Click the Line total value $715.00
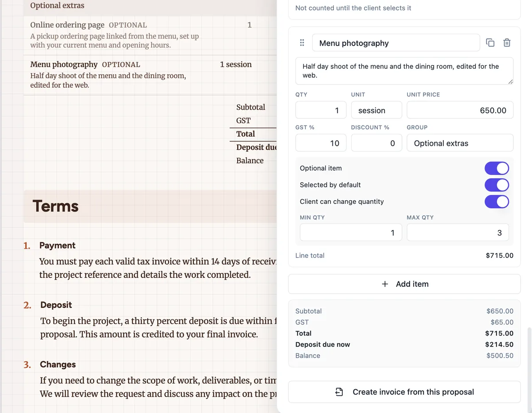 point(500,256)
